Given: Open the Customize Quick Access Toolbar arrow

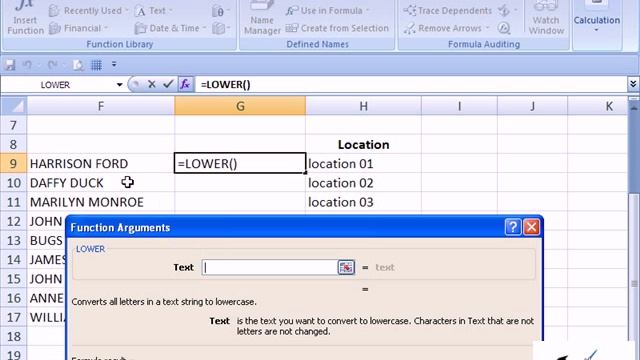Looking at the screenshot, I should [x=114, y=64].
